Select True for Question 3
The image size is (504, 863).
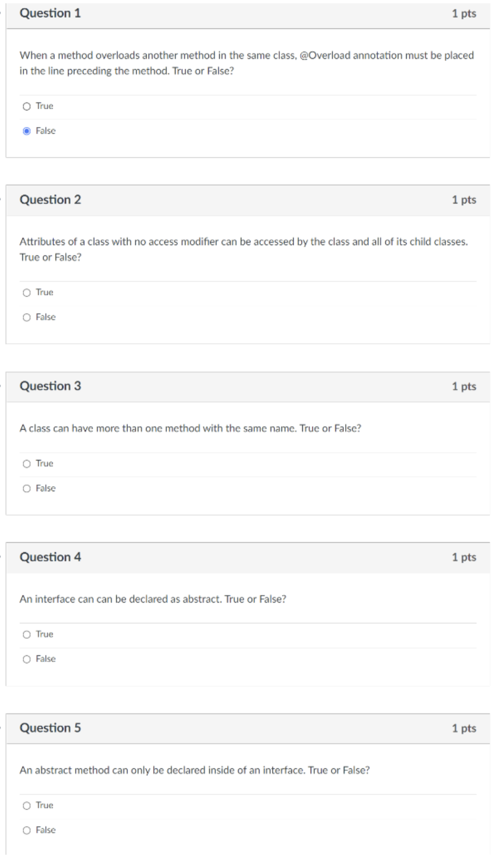(x=27, y=463)
